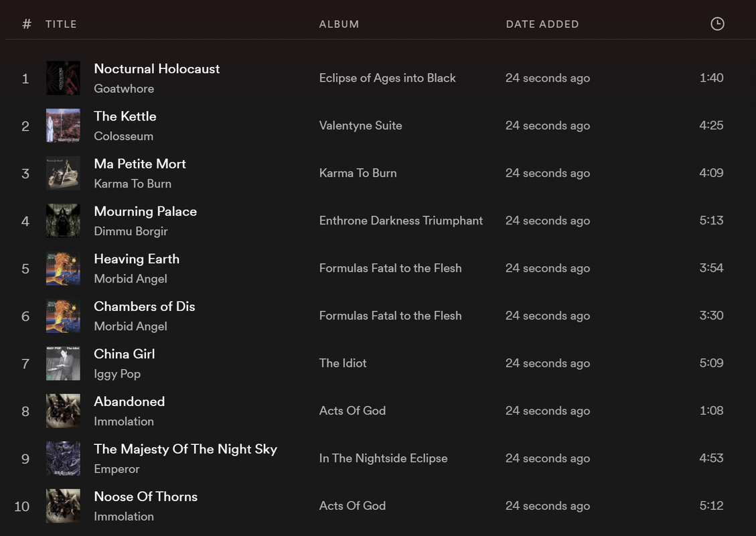The width and height of the screenshot is (756, 536).
Task: Select the song title Noose Of Thorns
Action: [x=145, y=496]
